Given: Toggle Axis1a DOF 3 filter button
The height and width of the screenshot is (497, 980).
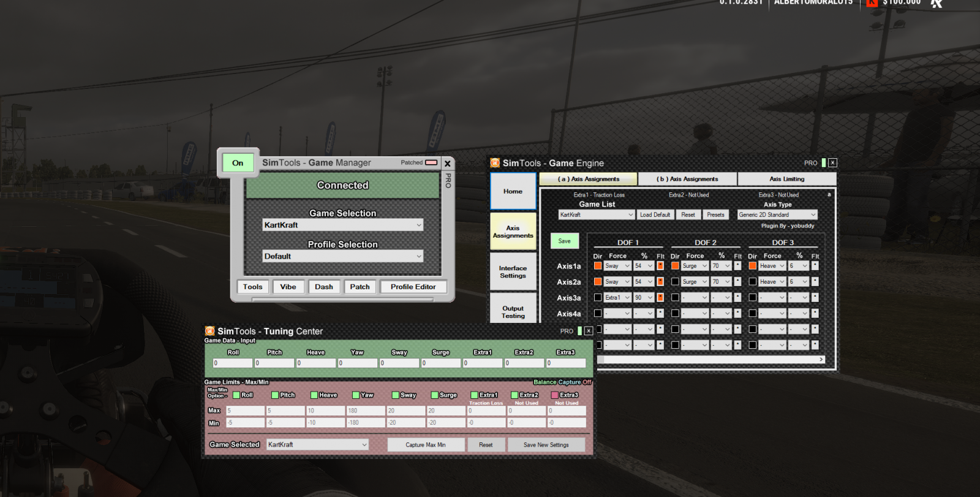Looking at the screenshot, I should click(815, 266).
